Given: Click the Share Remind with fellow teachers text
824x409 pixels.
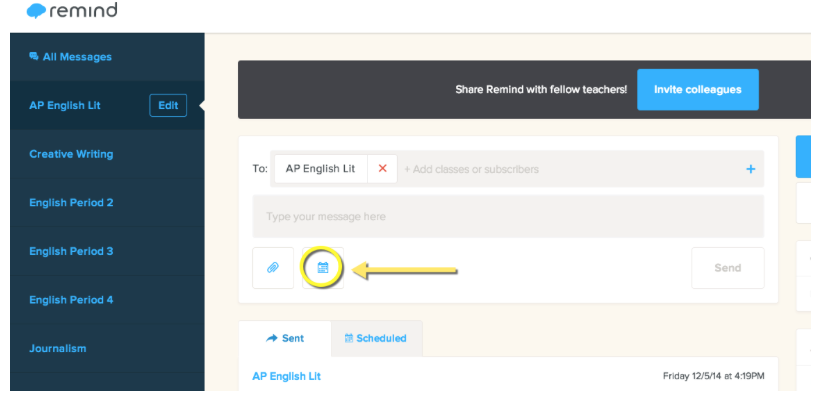Looking at the screenshot, I should [x=541, y=89].
